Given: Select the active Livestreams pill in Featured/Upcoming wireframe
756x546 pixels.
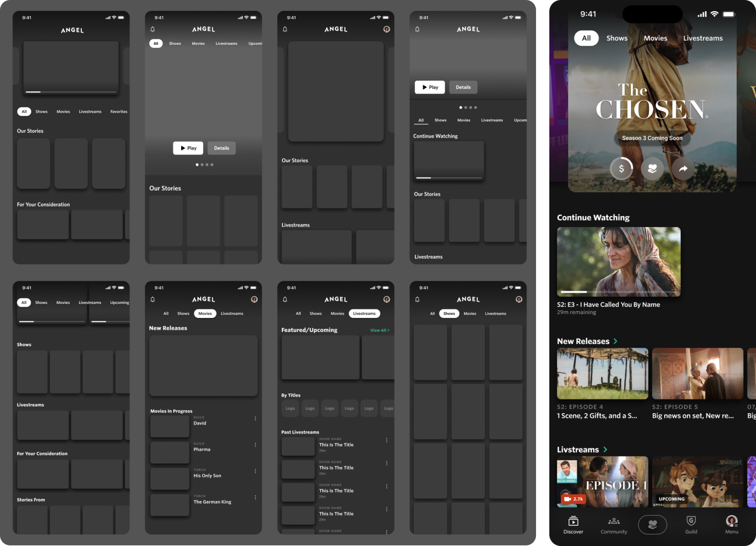Looking at the screenshot, I should point(364,313).
